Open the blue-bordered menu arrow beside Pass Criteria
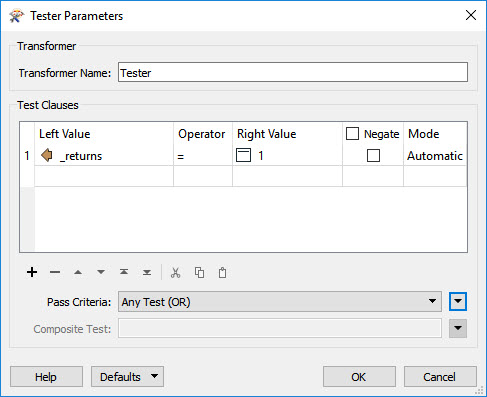This screenshot has height=397, width=487. pyautogui.click(x=458, y=301)
